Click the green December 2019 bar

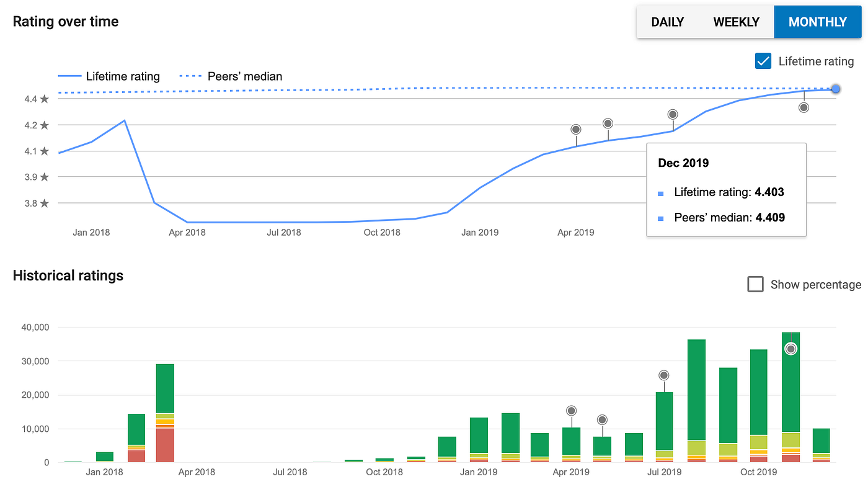821,441
